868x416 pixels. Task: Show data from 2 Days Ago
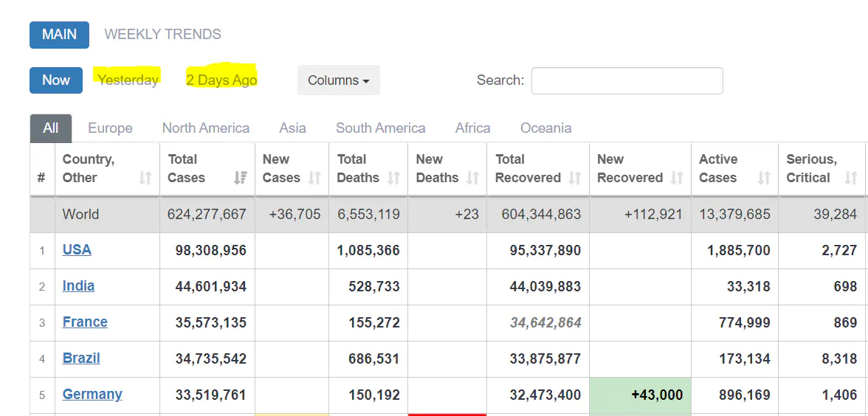click(221, 80)
